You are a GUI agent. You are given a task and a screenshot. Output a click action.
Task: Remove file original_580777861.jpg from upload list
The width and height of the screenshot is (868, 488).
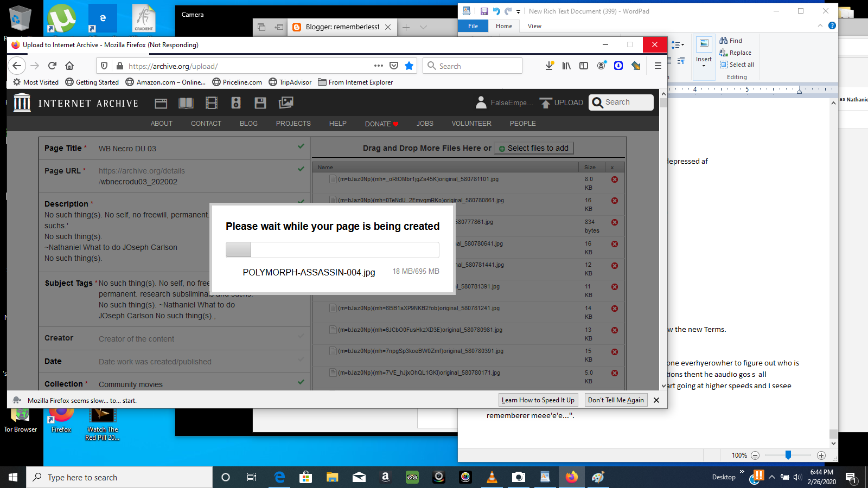click(x=615, y=222)
